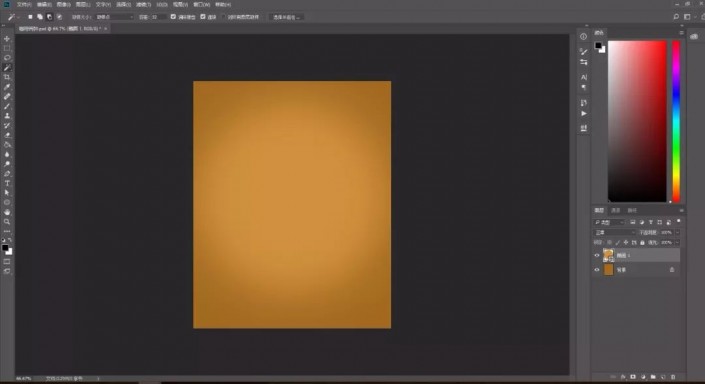Screen dimensions: 705x384
Task: Open the Layer menu
Action: 83,4
